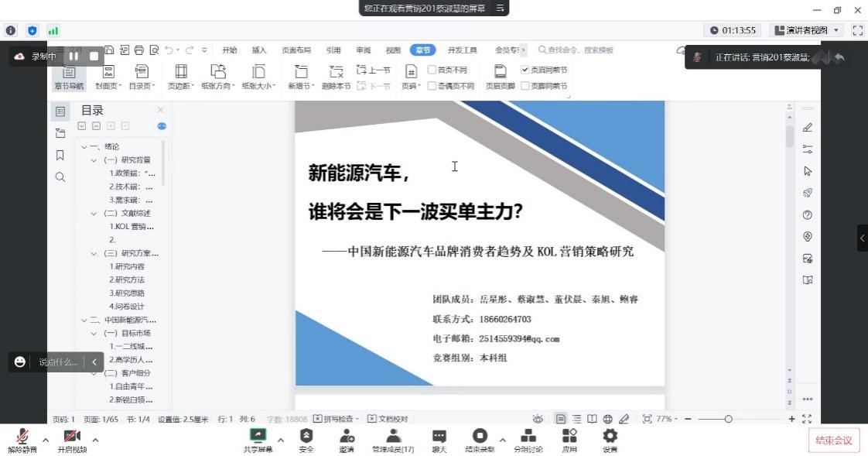Uncheck the 页眉同前节 checkbox
Image resolution: width=868 pixels, height=456 pixels.
[525, 70]
